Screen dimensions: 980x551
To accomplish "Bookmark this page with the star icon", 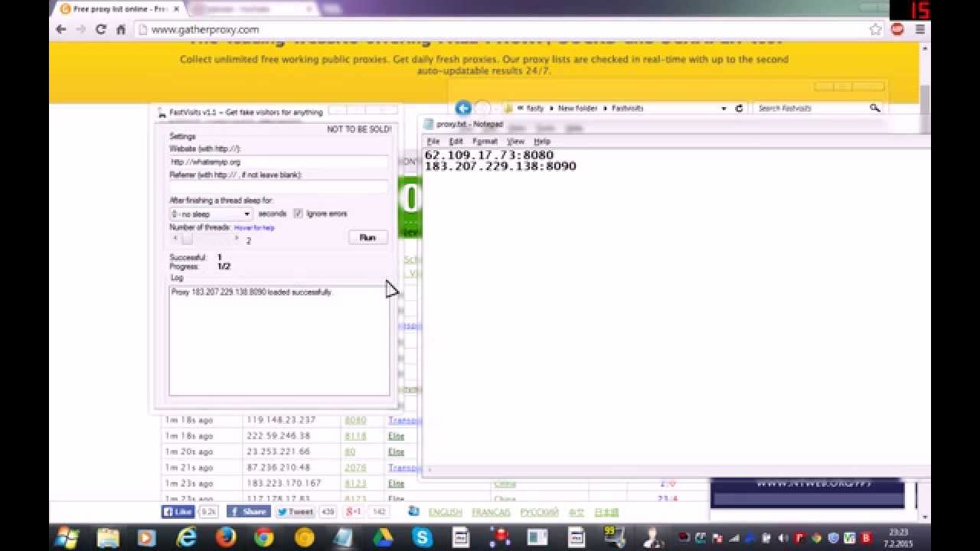I will click(875, 29).
